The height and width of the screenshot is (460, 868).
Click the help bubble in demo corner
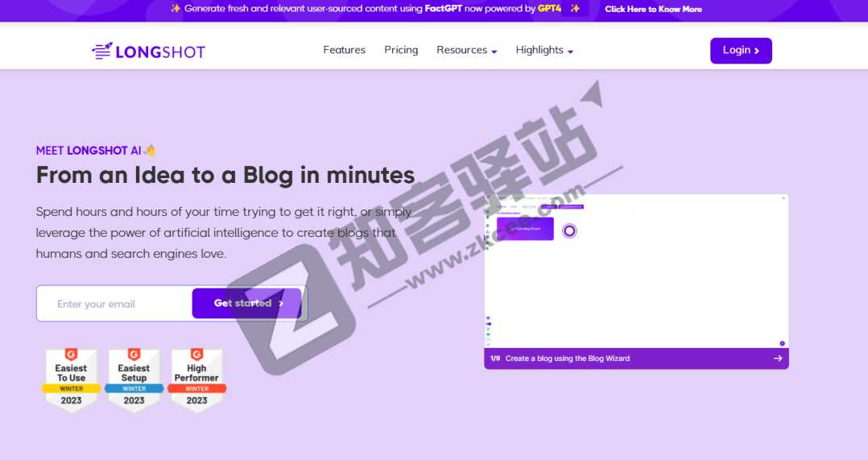pyautogui.click(x=782, y=343)
